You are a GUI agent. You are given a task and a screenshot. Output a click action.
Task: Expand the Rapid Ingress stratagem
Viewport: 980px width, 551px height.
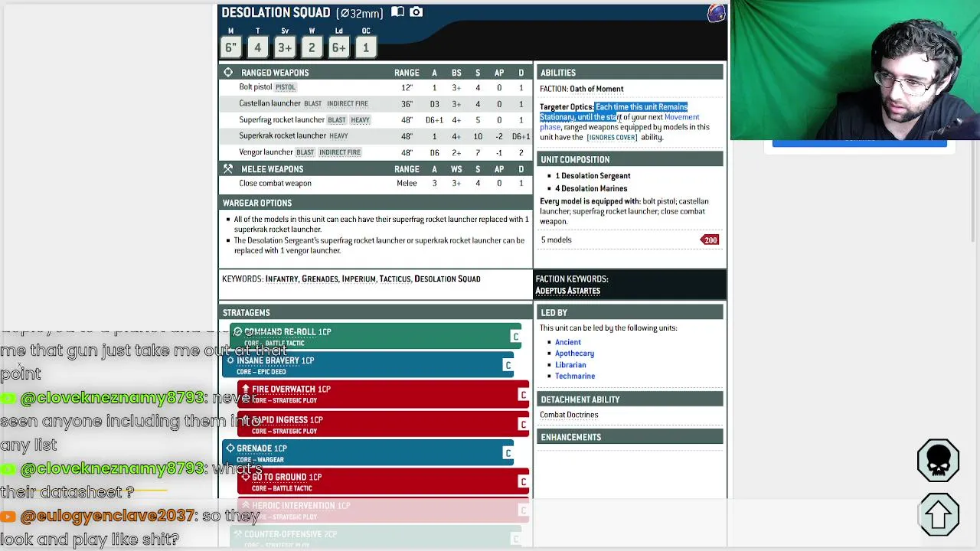pyautogui.click(x=383, y=424)
